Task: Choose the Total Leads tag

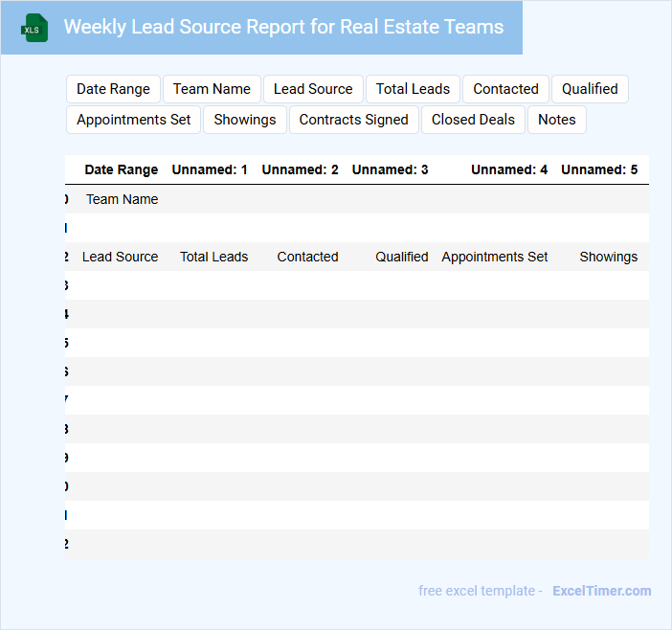Action: coord(413,89)
